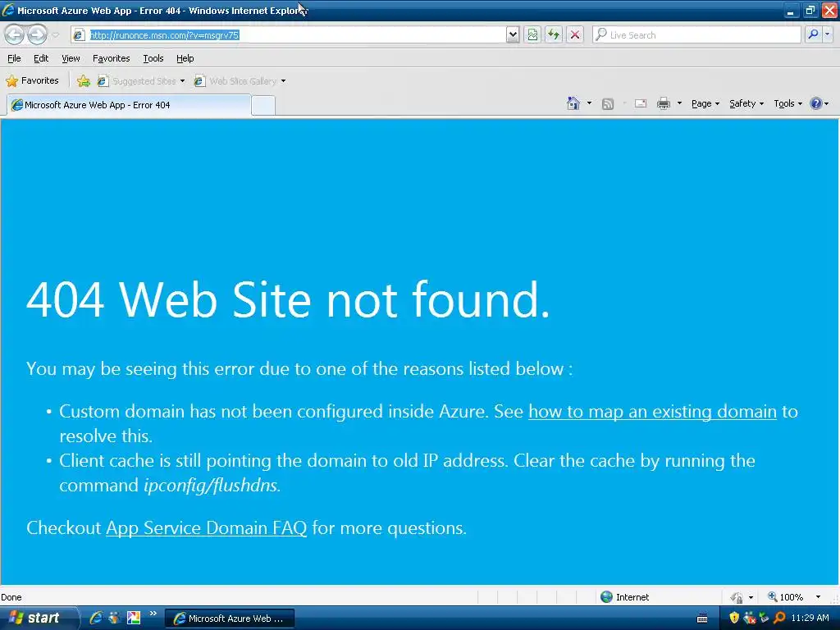Go to the Home page icon
The width and height of the screenshot is (840, 630).
[573, 103]
